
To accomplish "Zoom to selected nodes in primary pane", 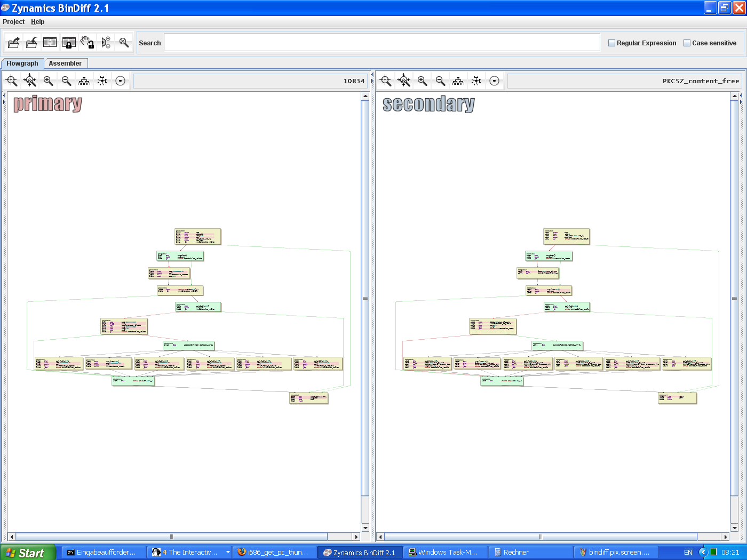I will pyautogui.click(x=30, y=81).
